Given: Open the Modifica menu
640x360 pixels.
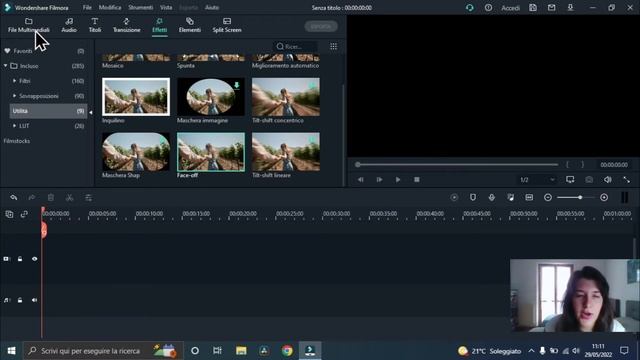Looking at the screenshot, I should pyautogui.click(x=110, y=7).
